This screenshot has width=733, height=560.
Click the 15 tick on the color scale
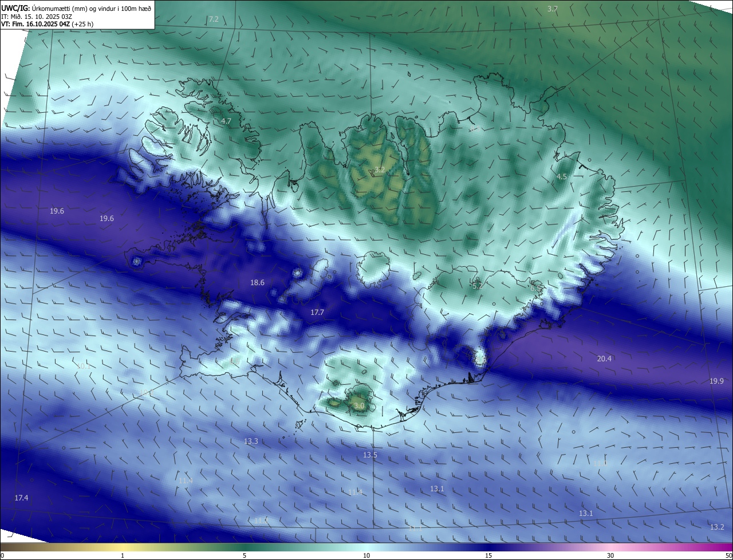[488, 555]
